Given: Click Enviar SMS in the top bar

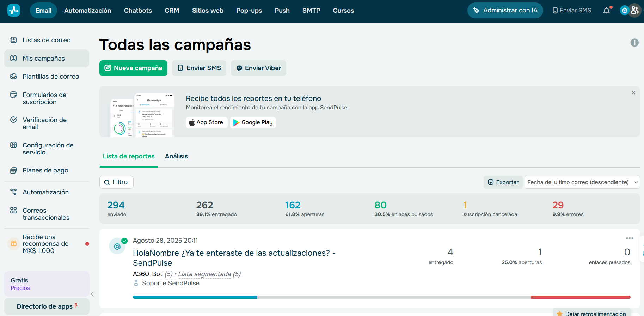Looking at the screenshot, I should pyautogui.click(x=572, y=10).
